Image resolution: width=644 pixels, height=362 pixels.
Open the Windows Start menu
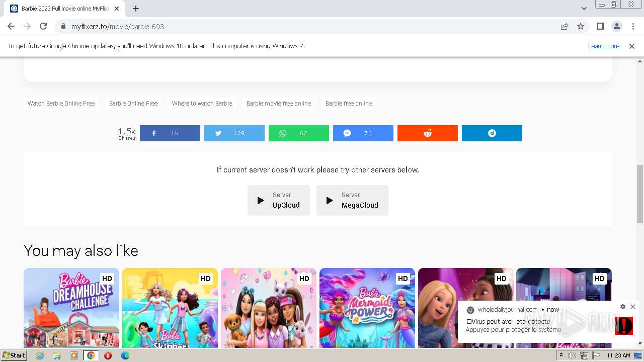(x=14, y=355)
